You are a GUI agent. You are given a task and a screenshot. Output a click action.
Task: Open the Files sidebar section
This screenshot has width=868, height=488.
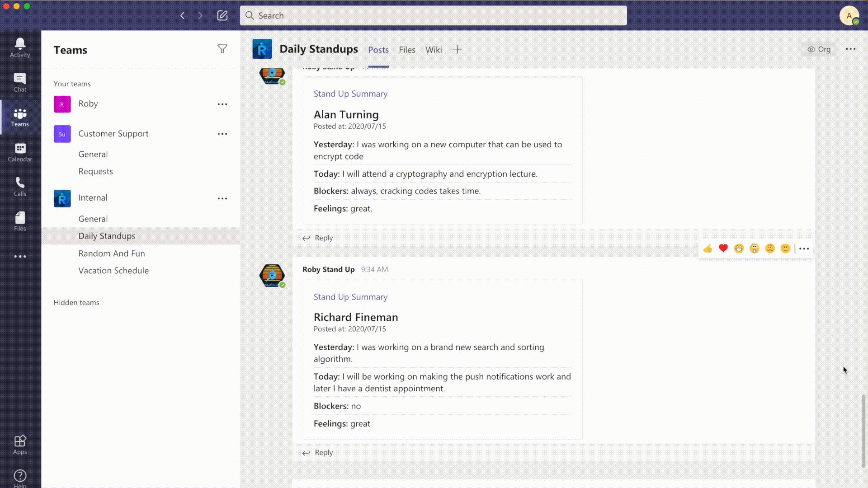20,222
